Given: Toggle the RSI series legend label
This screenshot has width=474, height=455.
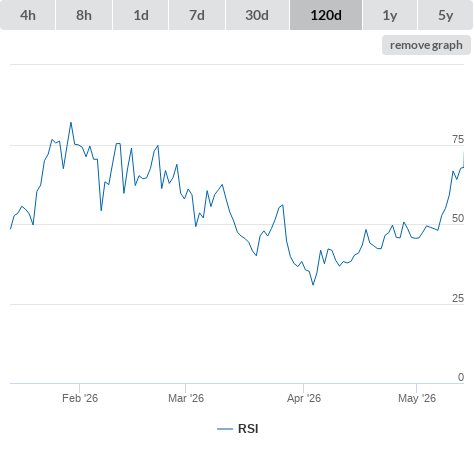Looking at the screenshot, I should tap(248, 429).
